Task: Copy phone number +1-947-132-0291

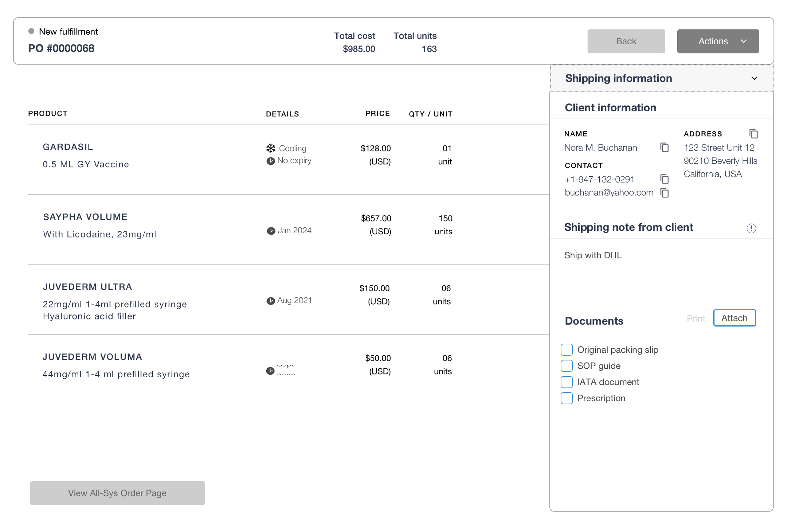Action: [664, 179]
